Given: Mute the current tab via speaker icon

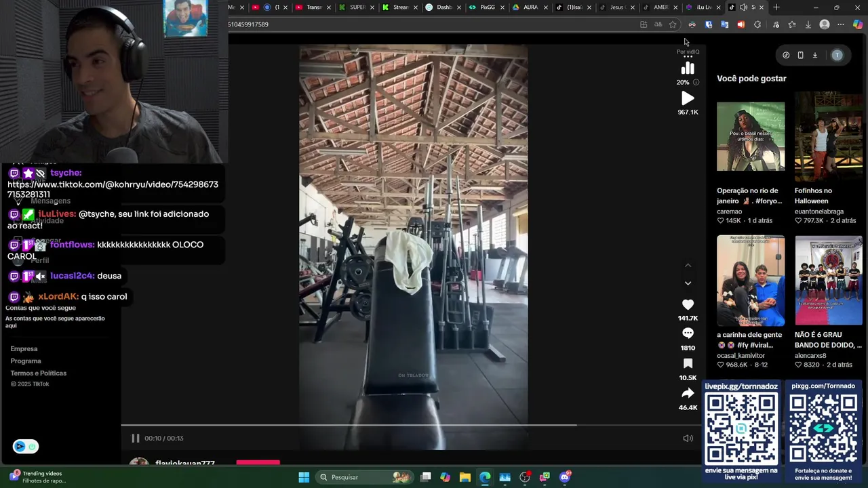Looking at the screenshot, I should pos(743,7).
